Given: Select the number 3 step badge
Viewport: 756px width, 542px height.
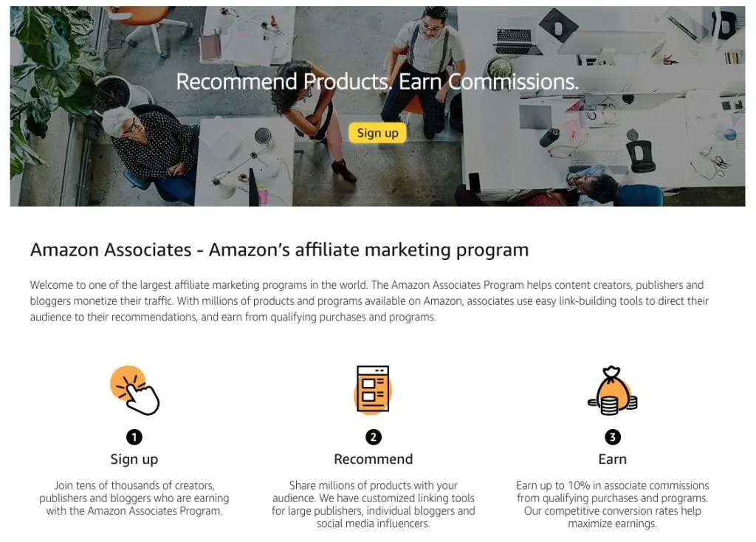Looking at the screenshot, I should pyautogui.click(x=612, y=437).
